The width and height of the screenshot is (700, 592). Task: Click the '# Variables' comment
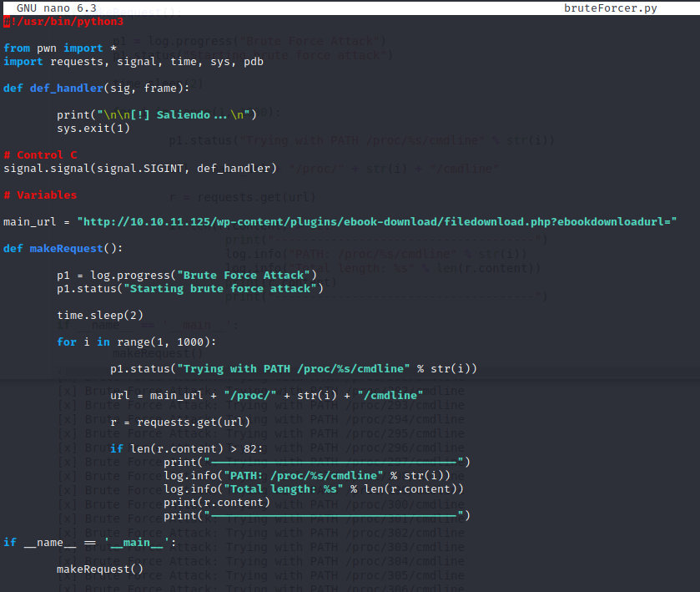click(40, 195)
